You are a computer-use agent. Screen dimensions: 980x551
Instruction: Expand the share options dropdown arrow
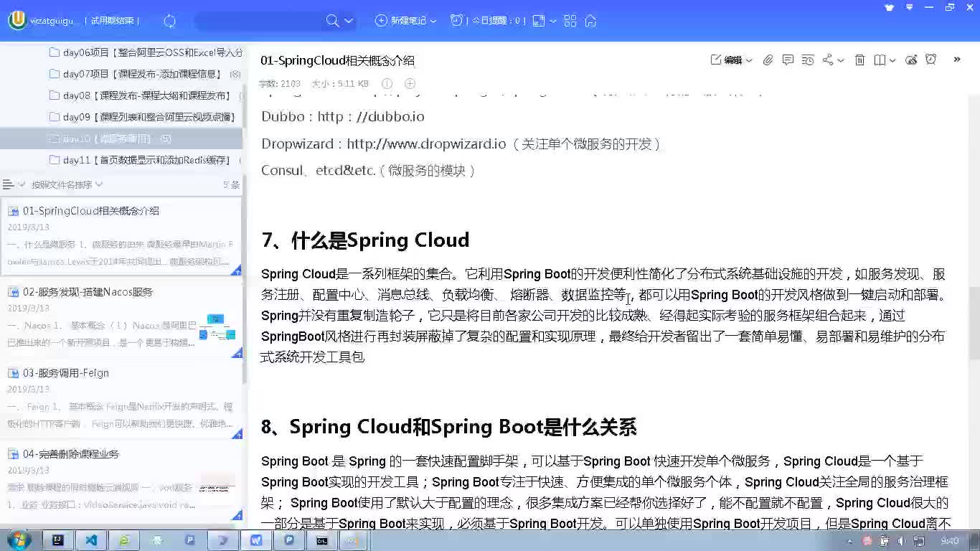(x=841, y=60)
